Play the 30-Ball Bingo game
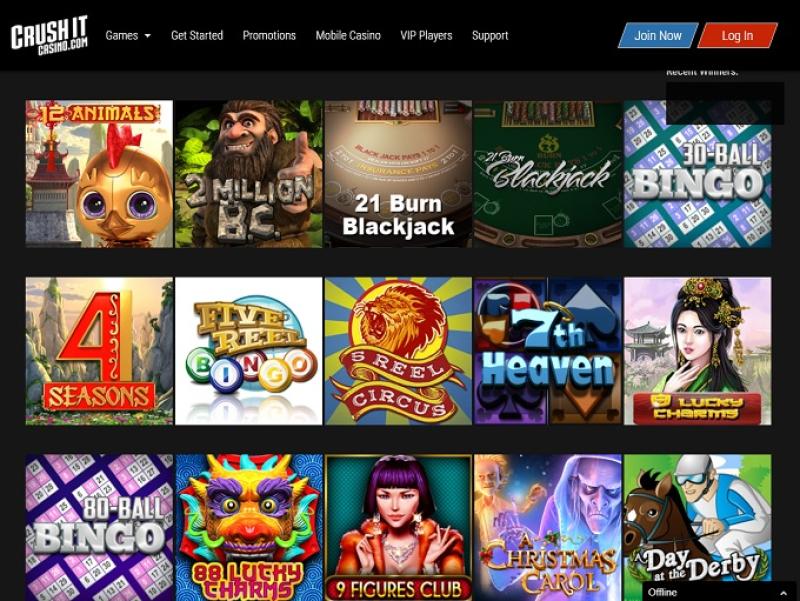Image resolution: width=800 pixels, height=601 pixels. 697,174
